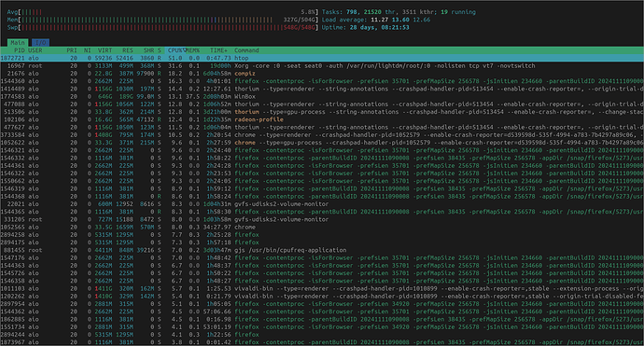Image resolution: width=644 pixels, height=346 pixels.
Task: Select firefox row with PID 1551734
Action: click(322, 327)
